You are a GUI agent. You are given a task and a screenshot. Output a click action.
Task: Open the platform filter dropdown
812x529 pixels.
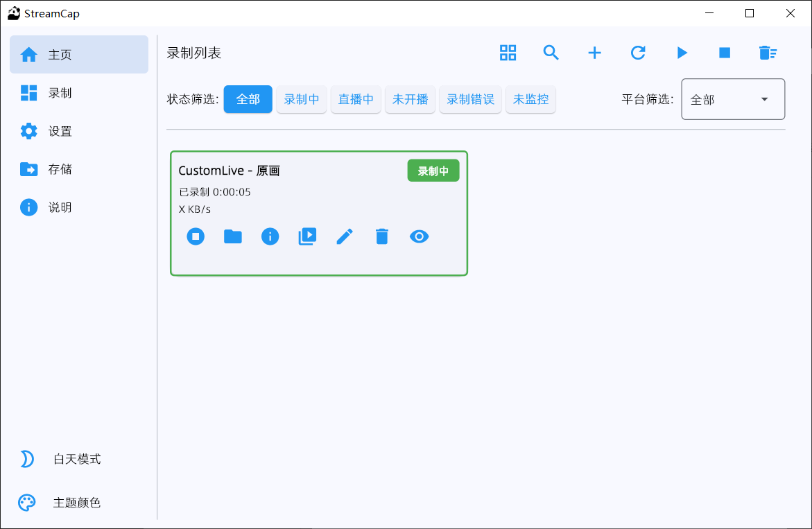coord(732,99)
